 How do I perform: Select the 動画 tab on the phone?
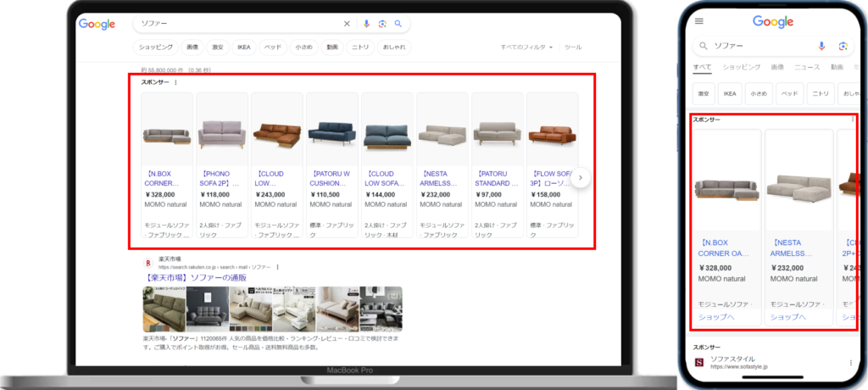pos(837,67)
